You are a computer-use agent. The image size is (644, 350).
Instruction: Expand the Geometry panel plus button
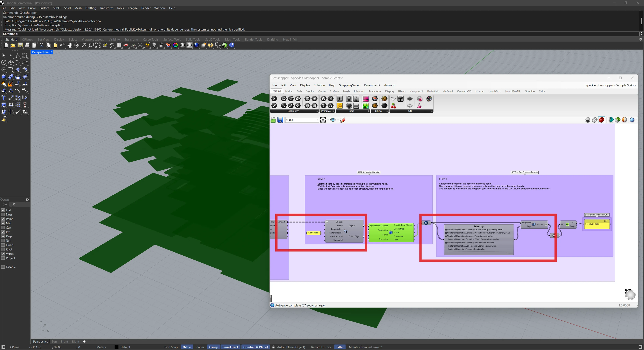click(317, 111)
